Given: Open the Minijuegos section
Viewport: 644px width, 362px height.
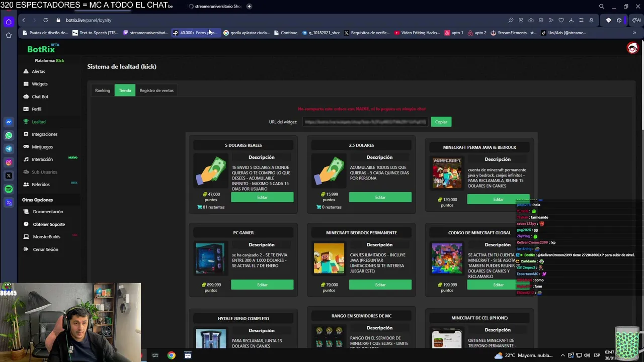Looking at the screenshot, I should click(x=42, y=147).
